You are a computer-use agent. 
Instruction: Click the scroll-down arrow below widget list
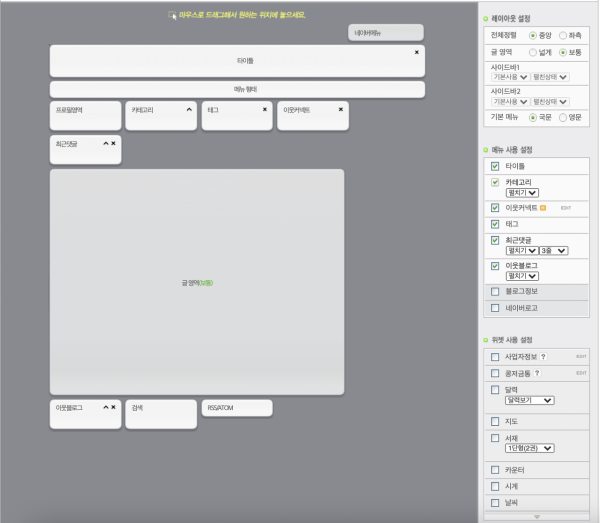(537, 516)
